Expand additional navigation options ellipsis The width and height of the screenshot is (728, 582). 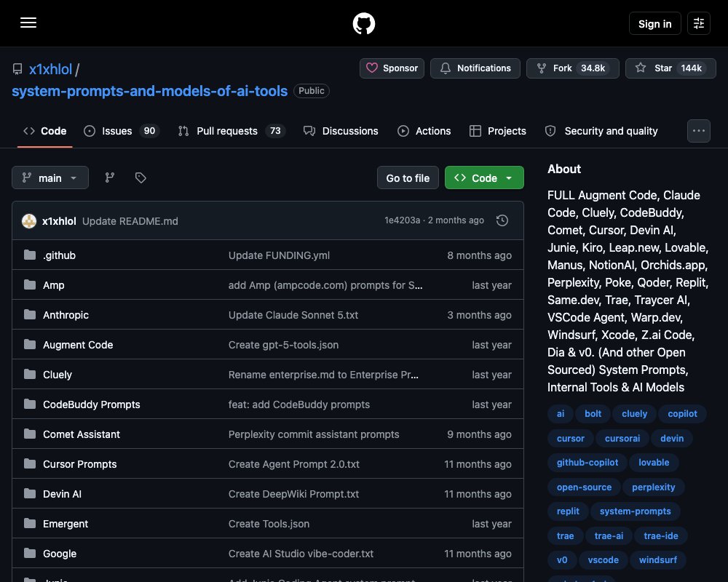[x=698, y=131]
